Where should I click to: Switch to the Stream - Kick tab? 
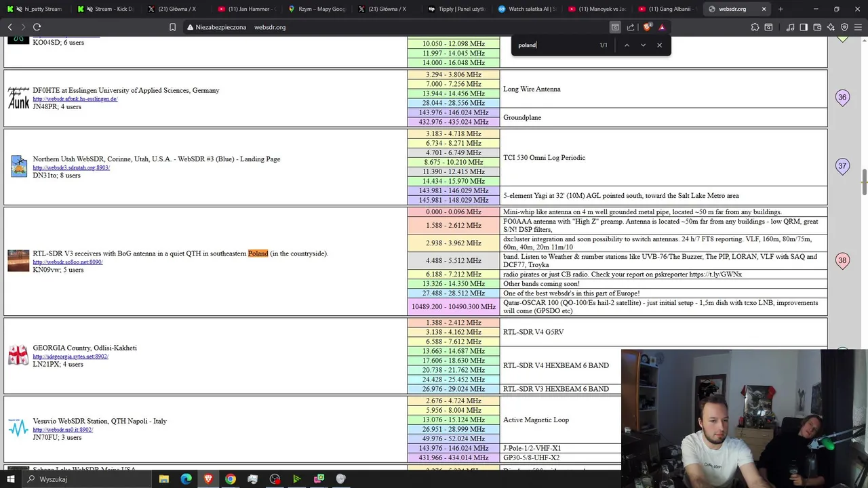[105, 9]
